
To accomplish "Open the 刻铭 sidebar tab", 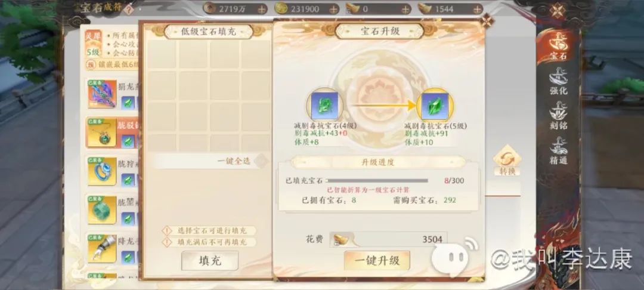I will tap(558, 116).
